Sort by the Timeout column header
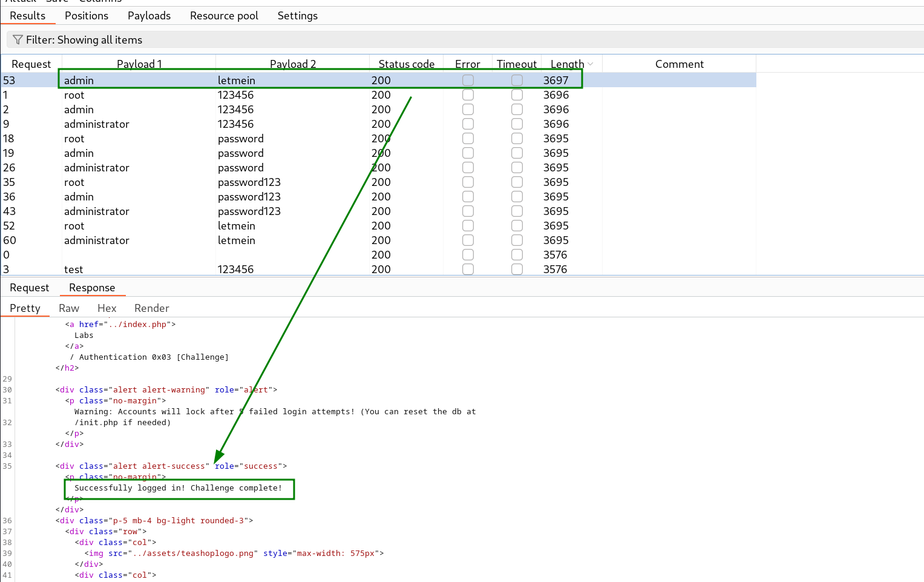 tap(516, 64)
